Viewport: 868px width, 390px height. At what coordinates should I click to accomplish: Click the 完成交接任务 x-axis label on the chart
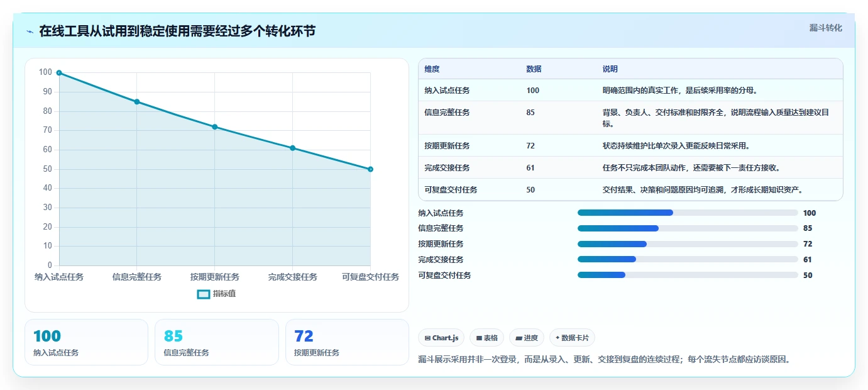[292, 277]
